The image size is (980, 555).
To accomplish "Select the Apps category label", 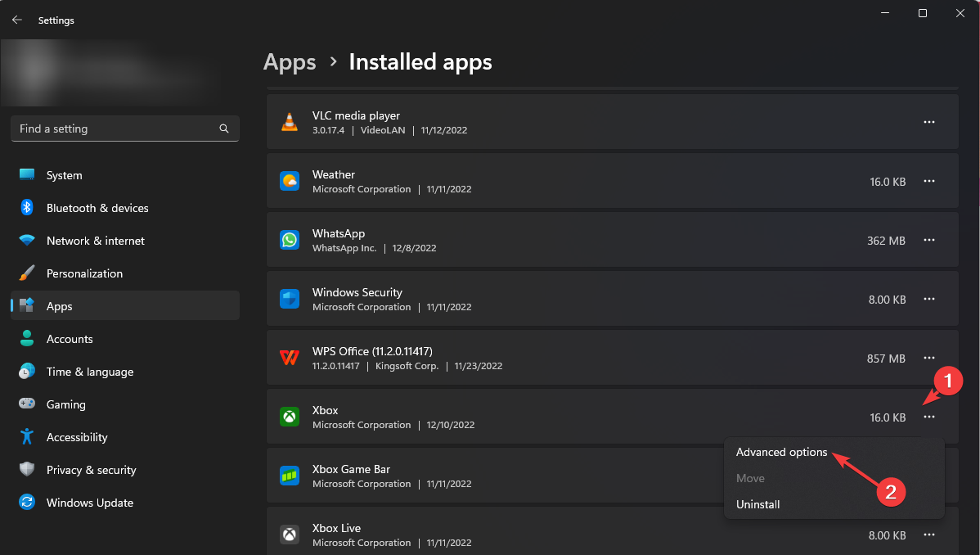I will 60,306.
